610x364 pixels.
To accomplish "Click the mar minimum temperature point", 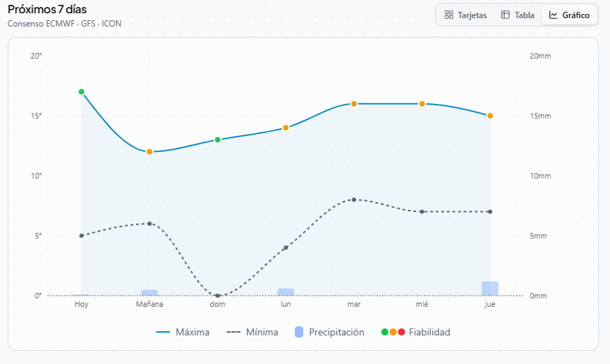I will pyautogui.click(x=354, y=199).
